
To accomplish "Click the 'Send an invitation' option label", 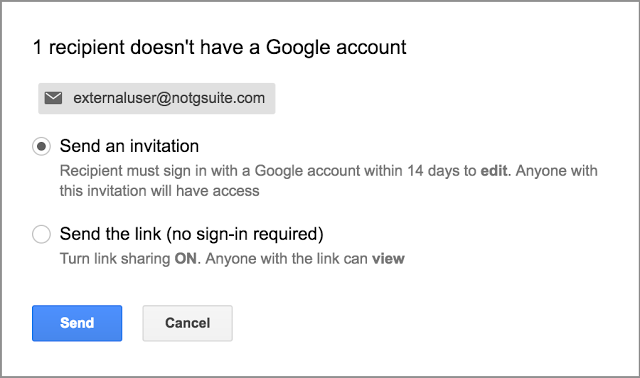I will point(129,146).
